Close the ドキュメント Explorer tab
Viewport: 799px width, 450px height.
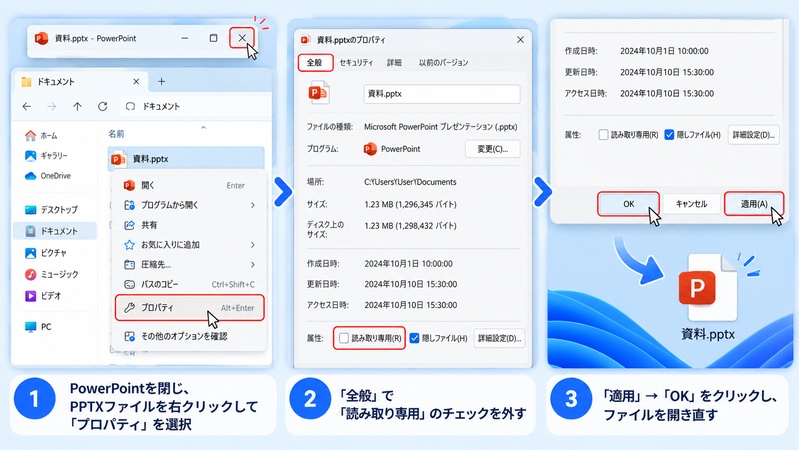136,82
